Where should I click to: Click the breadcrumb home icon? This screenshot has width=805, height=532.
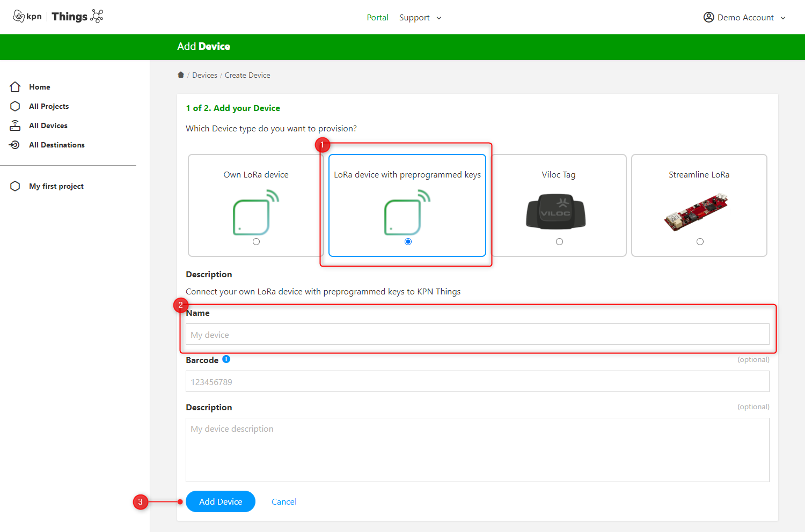[181, 75]
